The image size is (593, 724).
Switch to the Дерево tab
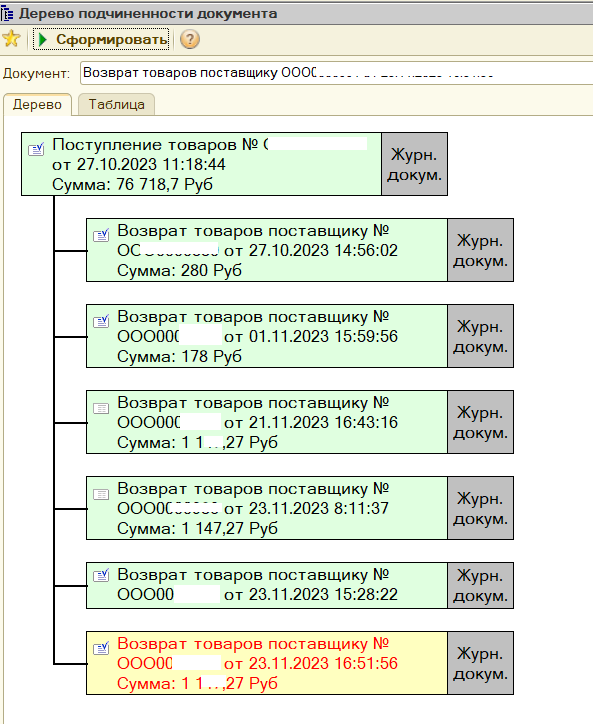pyautogui.click(x=37, y=104)
